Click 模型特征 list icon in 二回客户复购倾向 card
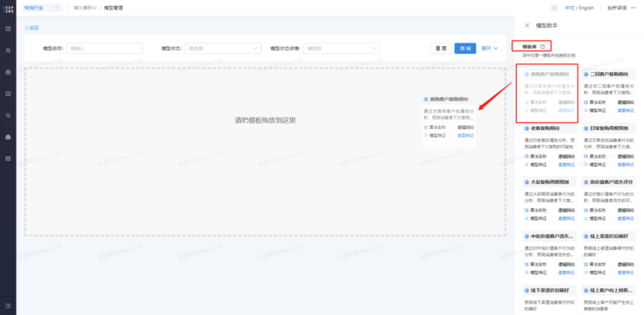Screen dimensions: 644x315 (586, 110)
